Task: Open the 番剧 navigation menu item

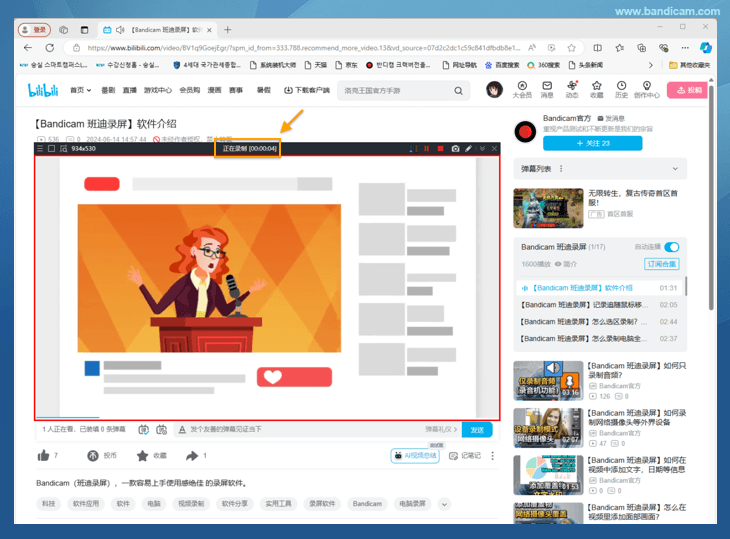Action: (108, 90)
